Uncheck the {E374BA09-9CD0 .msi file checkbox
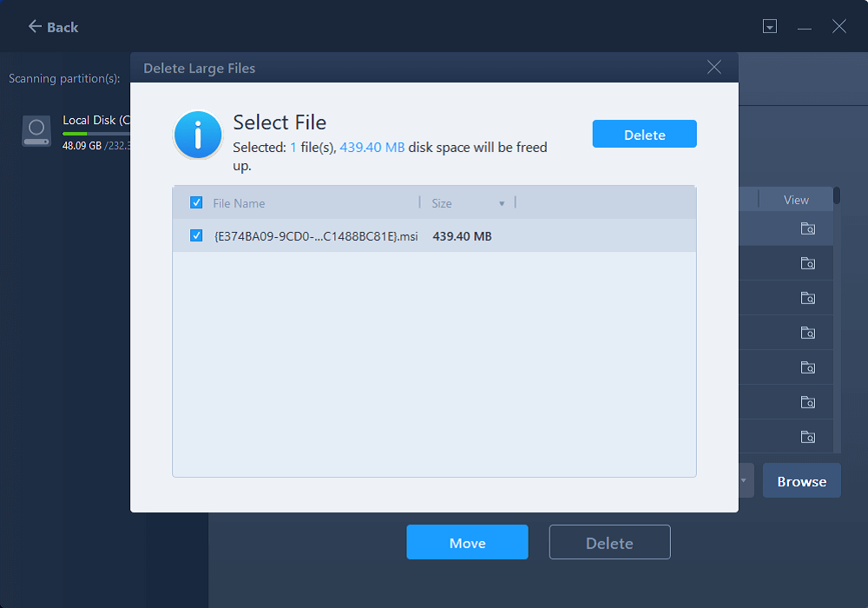Viewport: 868px width, 608px height. pyautogui.click(x=196, y=236)
